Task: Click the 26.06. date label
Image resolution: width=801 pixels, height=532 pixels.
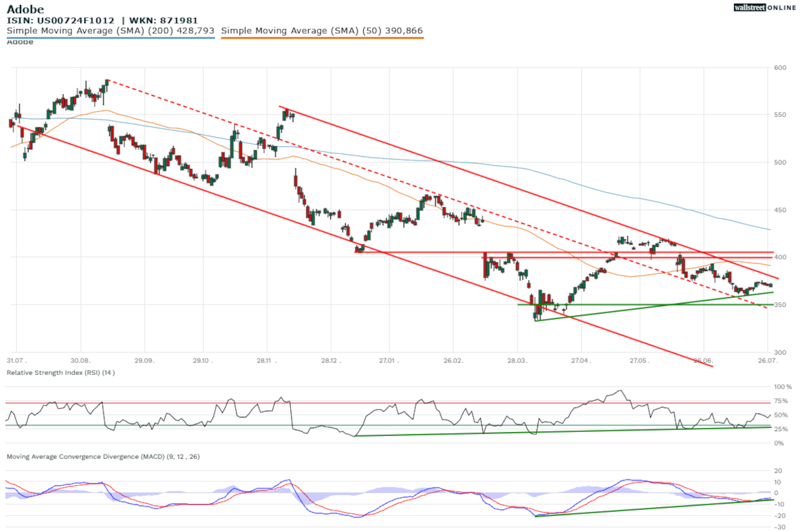Action: pyautogui.click(x=703, y=361)
